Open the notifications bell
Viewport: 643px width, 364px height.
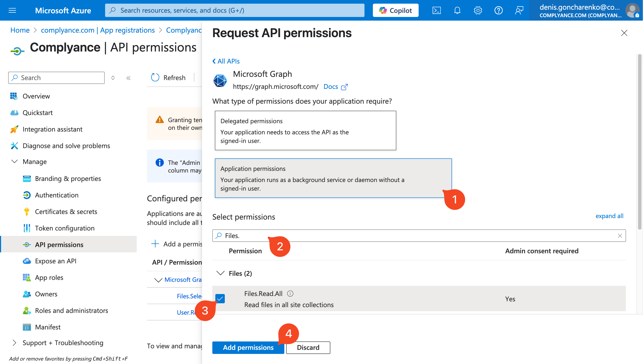coord(457,10)
